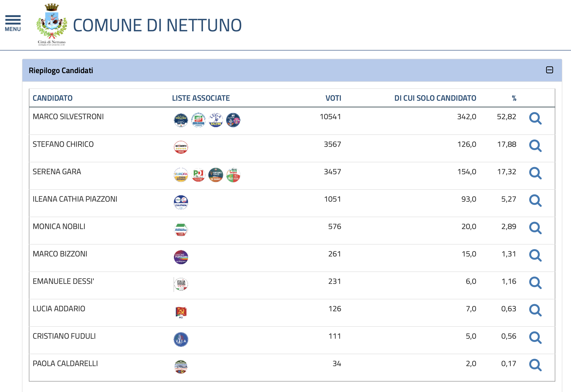Image resolution: width=571 pixels, height=392 pixels.
Task: Click the Movimento 5 Stelle logo
Action: pos(181,147)
